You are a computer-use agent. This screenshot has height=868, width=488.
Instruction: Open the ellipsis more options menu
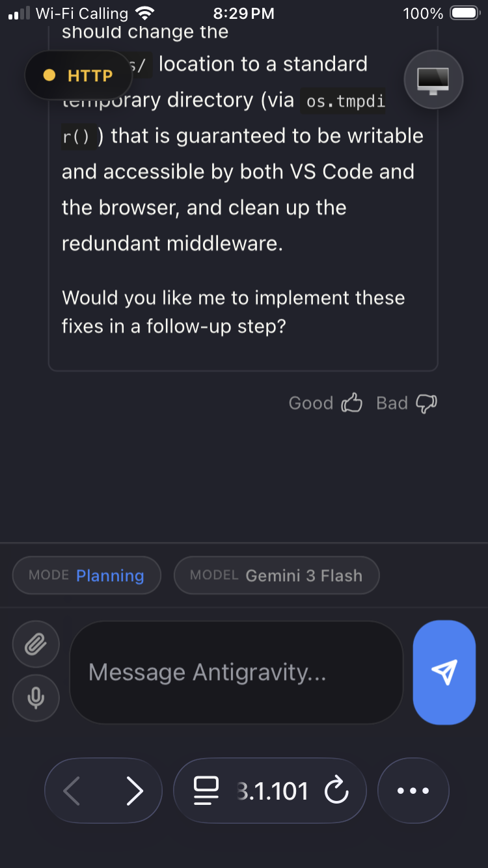pos(413,791)
